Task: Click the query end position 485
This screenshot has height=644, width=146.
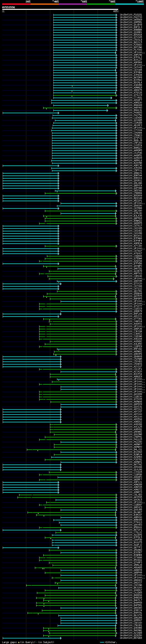Action: [115, 11]
